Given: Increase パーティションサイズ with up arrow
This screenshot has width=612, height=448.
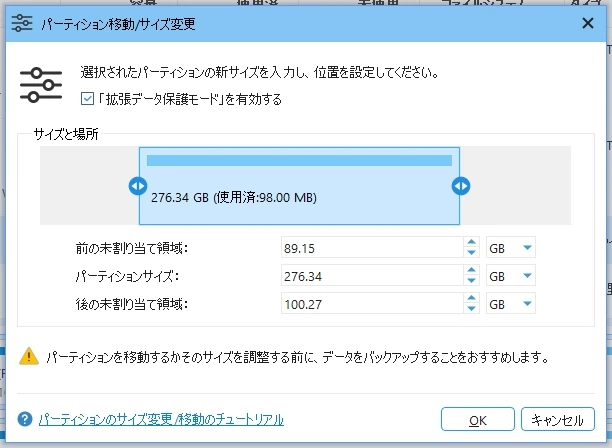Looking at the screenshot, I should (x=471, y=270).
